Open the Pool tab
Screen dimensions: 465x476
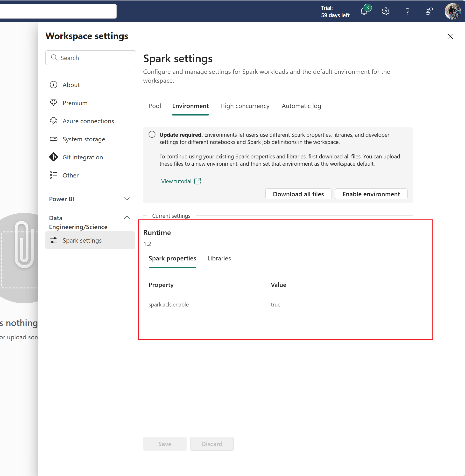click(154, 106)
